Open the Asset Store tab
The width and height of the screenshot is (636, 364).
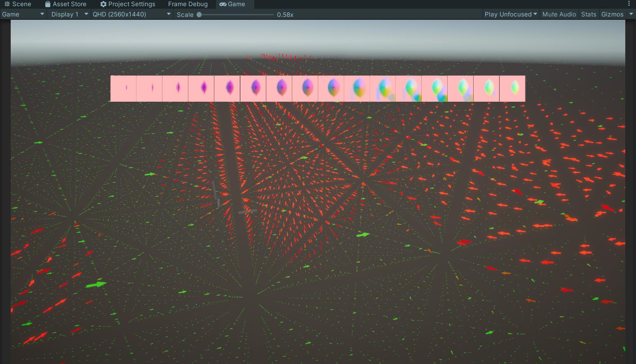pos(66,4)
